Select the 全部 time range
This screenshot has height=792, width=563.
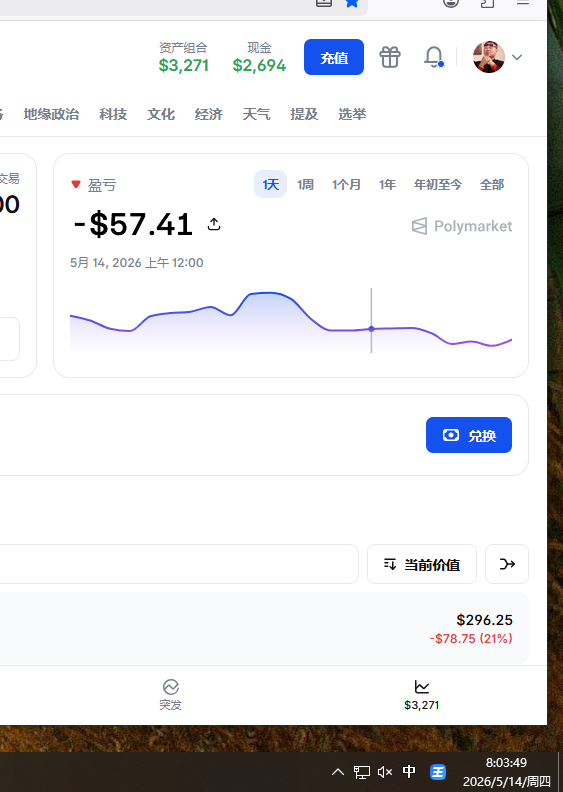click(x=492, y=184)
